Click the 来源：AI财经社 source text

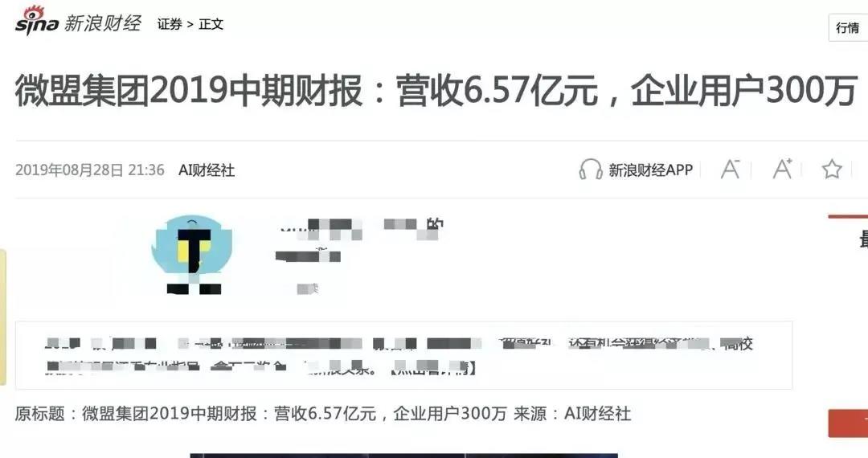572,414
